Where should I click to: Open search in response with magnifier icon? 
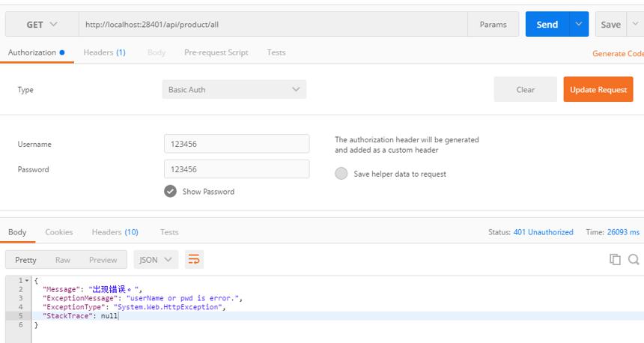(634, 259)
